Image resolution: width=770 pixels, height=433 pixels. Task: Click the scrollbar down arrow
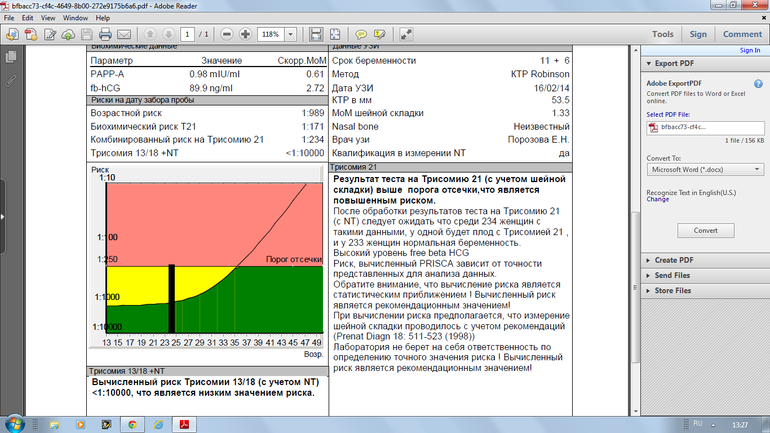tap(636, 411)
